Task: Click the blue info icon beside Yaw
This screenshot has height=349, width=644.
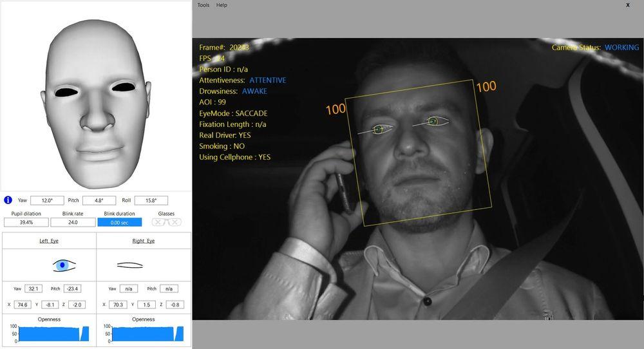Action: coord(8,200)
